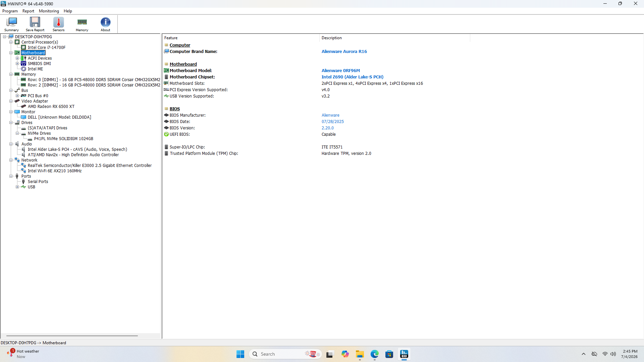Click the Network node computers icon
The image size is (644, 362).
[17, 160]
